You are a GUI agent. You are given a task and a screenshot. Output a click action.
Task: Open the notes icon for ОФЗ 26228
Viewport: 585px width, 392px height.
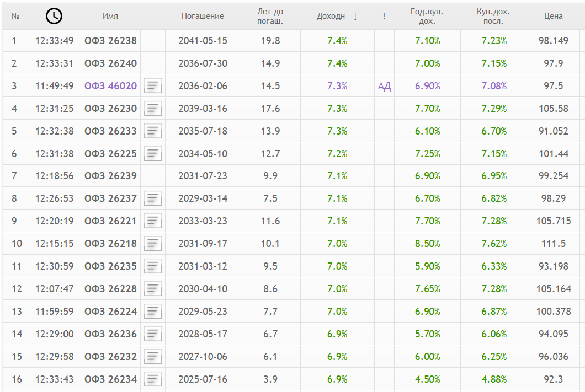click(152, 289)
